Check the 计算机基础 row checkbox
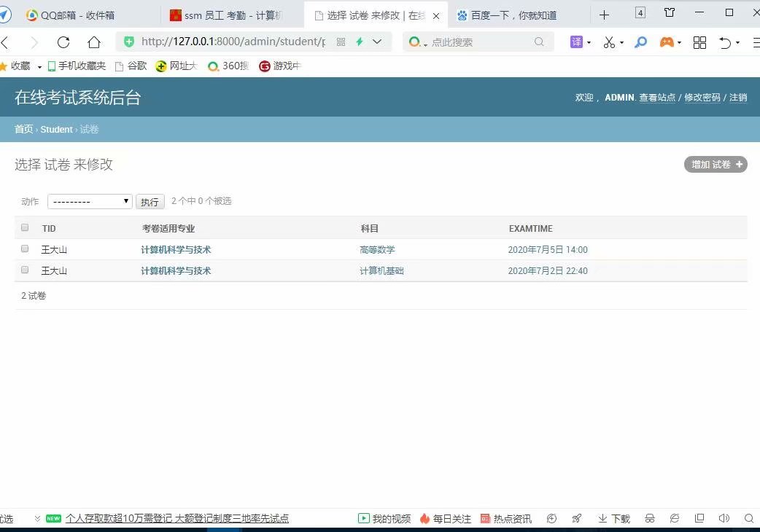Screen dimensions: 760x532 point(25,270)
